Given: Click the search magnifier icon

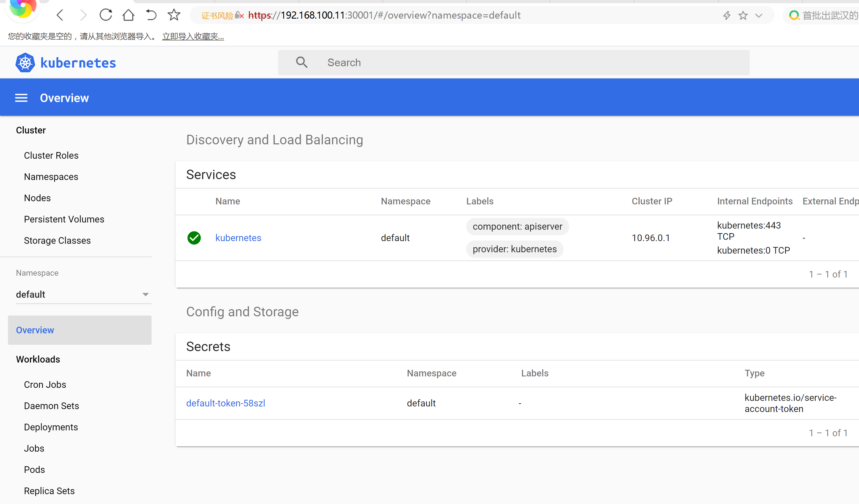Looking at the screenshot, I should [302, 62].
